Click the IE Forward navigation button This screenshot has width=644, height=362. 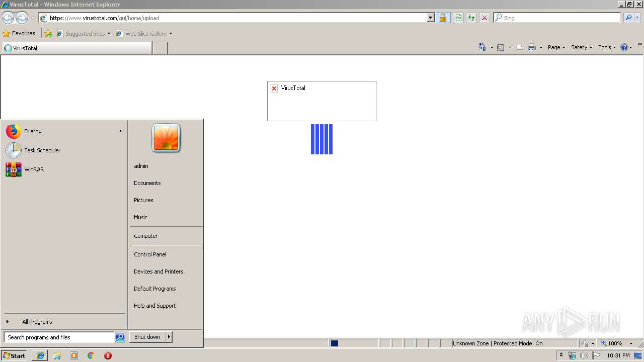coord(22,18)
